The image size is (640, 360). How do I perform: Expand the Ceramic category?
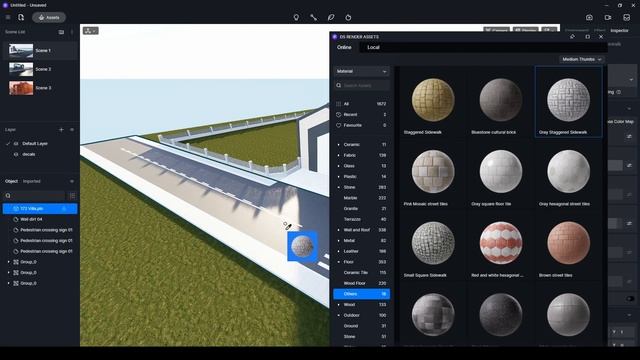tap(338, 144)
